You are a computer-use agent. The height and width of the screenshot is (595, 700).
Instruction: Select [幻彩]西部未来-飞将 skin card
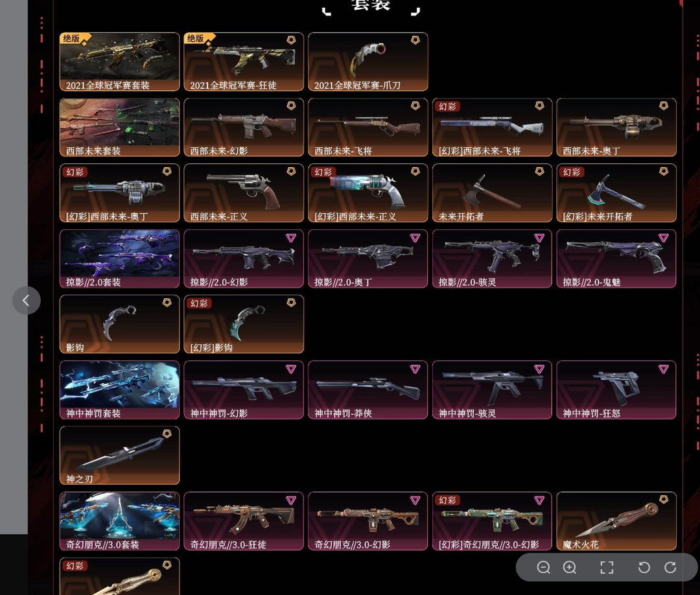[492, 127]
